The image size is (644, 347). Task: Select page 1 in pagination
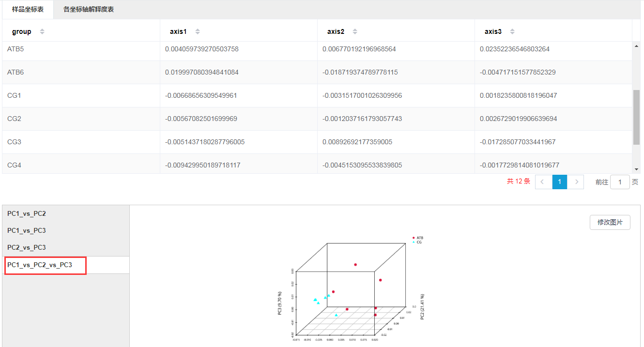click(559, 182)
